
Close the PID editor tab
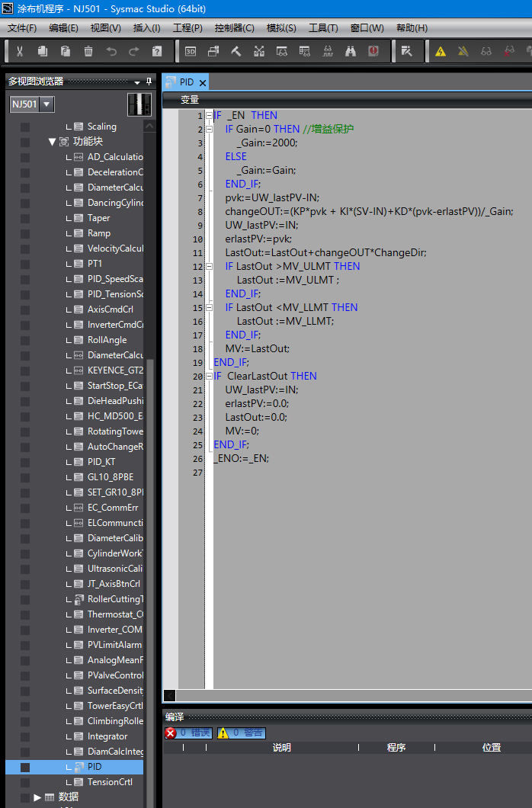pos(202,82)
